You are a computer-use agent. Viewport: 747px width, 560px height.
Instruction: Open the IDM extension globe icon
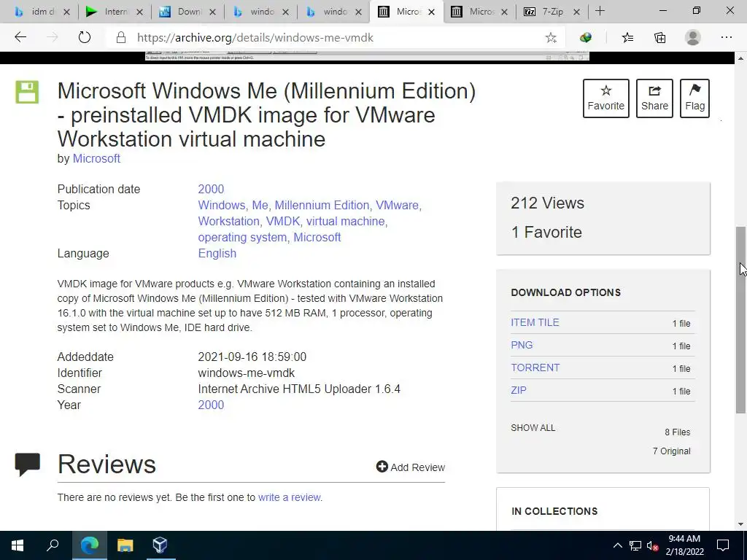click(586, 38)
